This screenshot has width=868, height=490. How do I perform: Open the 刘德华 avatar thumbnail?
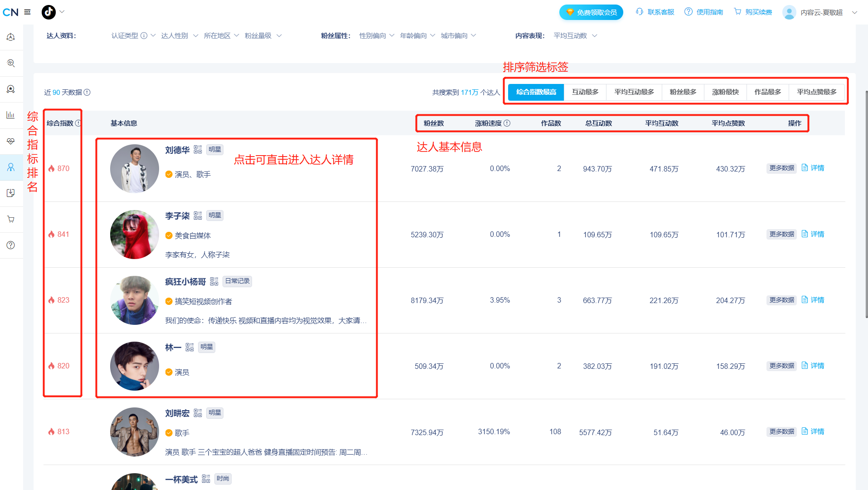[x=135, y=169]
